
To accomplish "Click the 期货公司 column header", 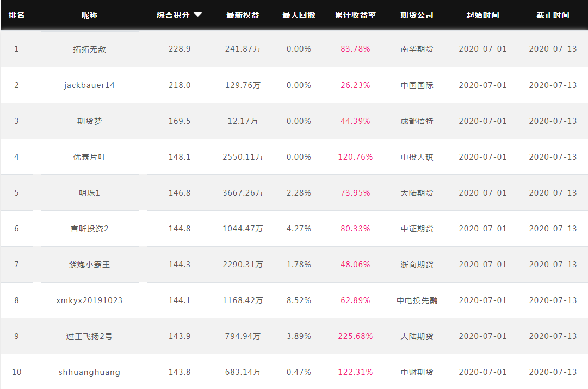I will [417, 15].
